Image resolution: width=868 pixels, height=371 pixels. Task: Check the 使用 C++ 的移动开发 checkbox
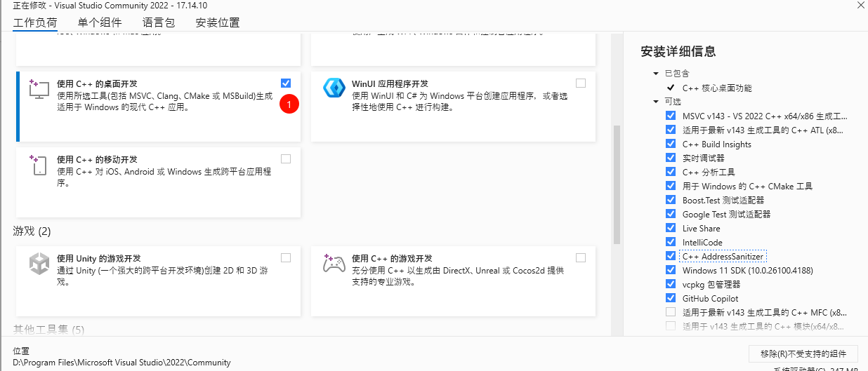tap(286, 158)
